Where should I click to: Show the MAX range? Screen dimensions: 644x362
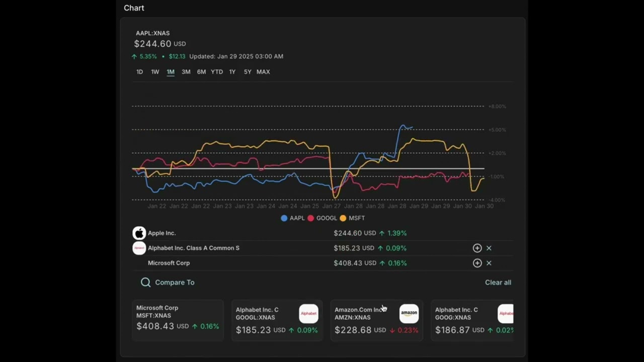[263, 72]
